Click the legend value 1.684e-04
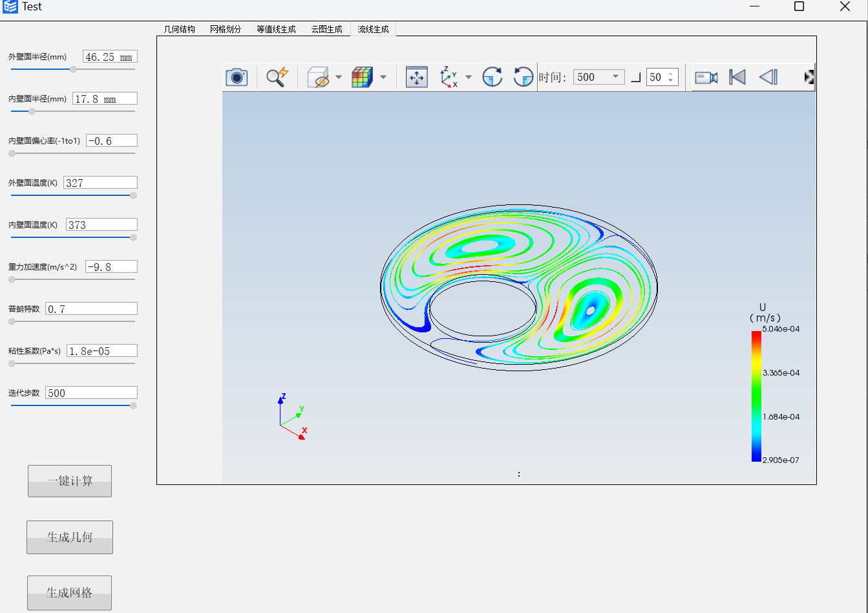 781,417
